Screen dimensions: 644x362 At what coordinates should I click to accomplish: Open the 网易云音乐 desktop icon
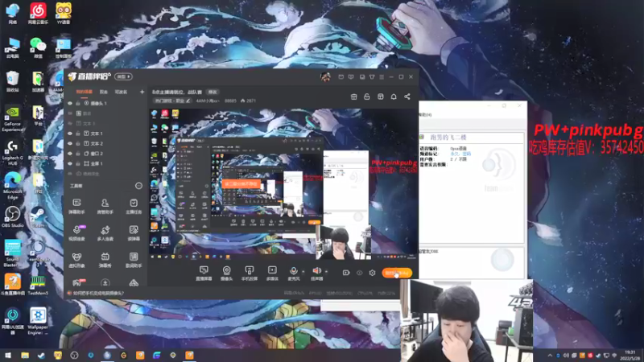pos(38,13)
